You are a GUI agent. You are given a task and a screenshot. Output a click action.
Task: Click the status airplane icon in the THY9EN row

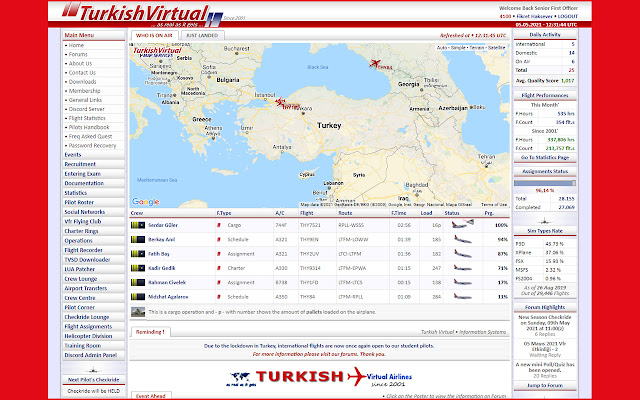(x=463, y=240)
